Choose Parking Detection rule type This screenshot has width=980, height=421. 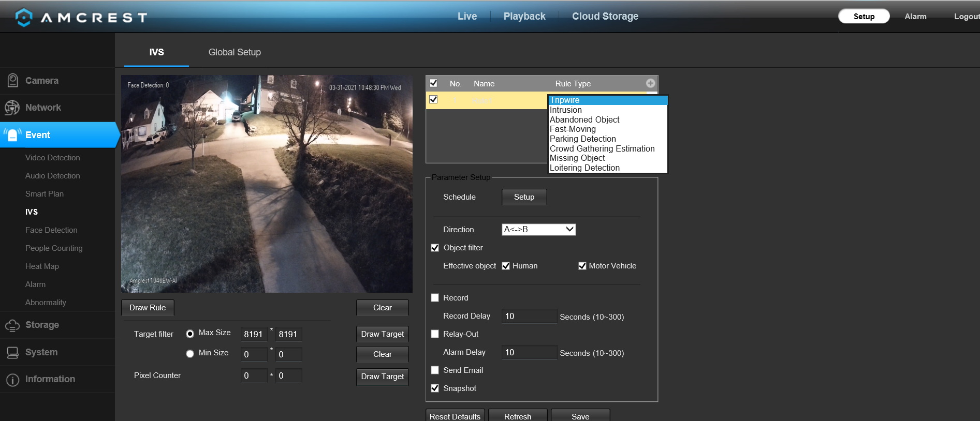608,139
